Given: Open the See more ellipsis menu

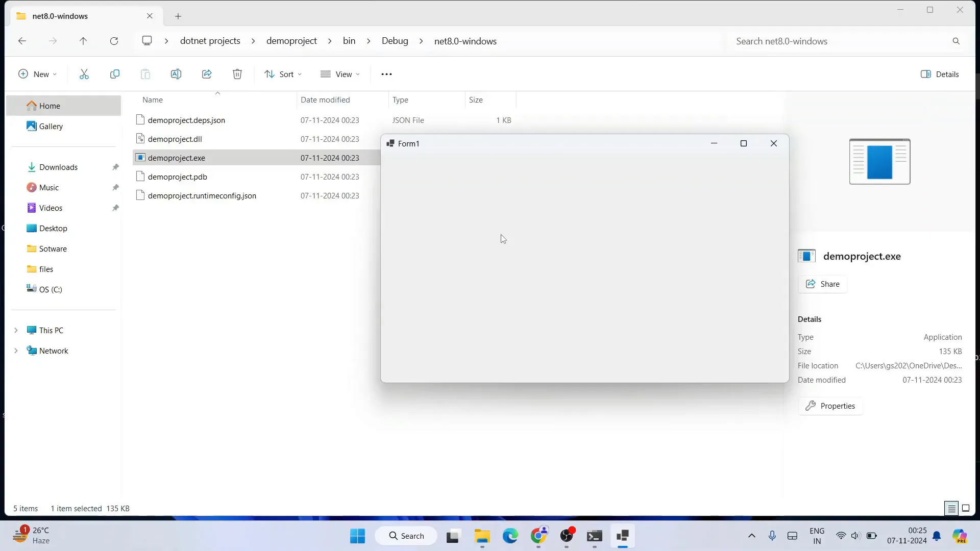Looking at the screenshot, I should coord(386,74).
